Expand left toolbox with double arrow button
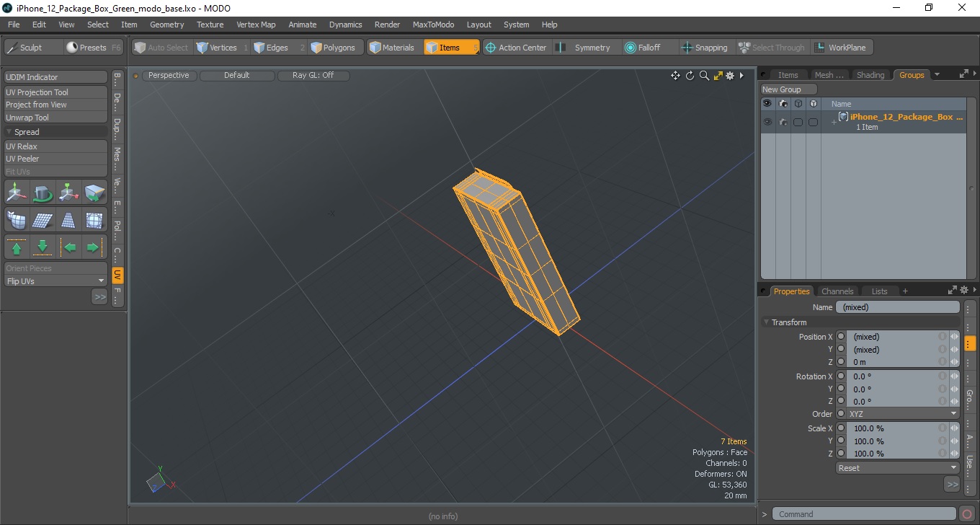980x525 pixels. click(99, 297)
